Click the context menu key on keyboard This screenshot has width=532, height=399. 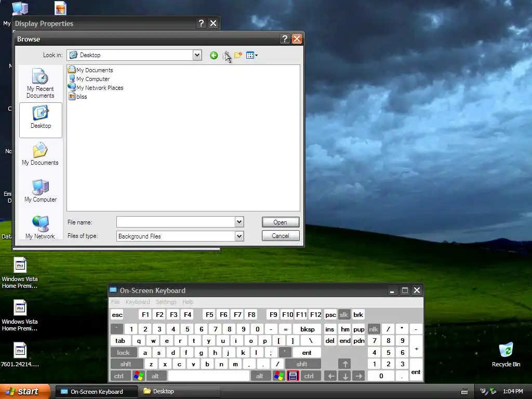tap(293, 376)
